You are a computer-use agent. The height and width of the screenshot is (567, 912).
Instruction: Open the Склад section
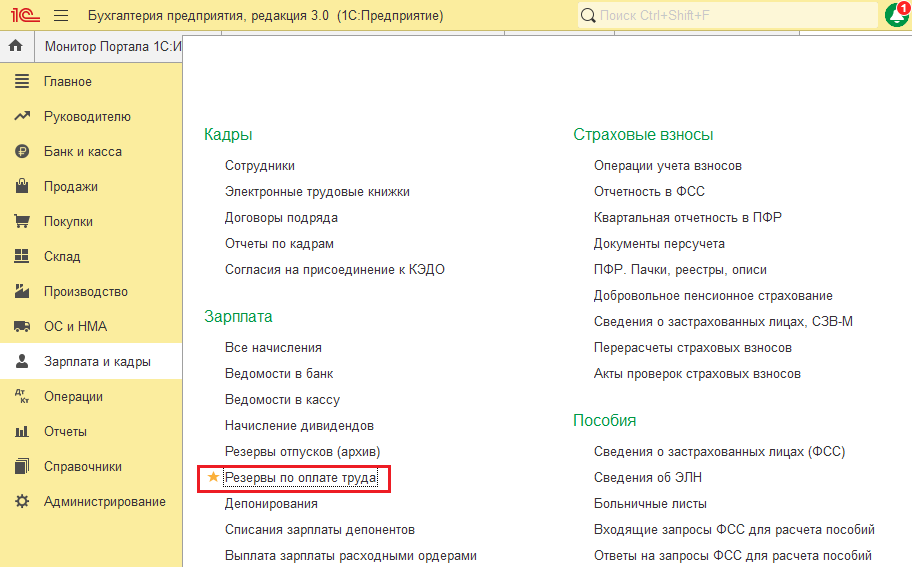click(x=62, y=256)
